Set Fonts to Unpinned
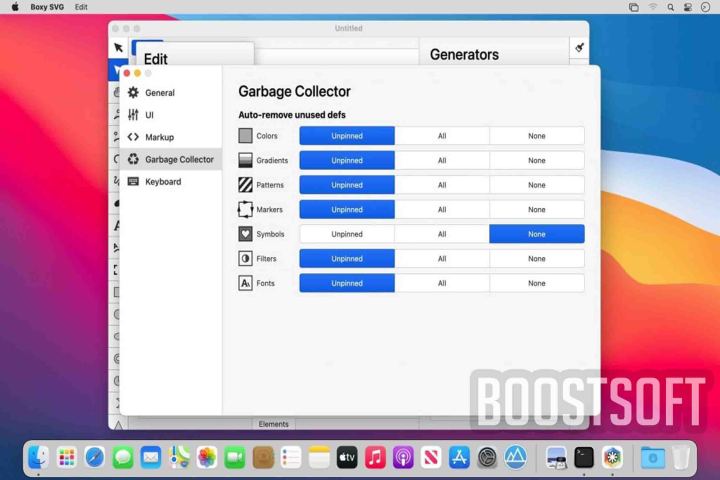This screenshot has width=720, height=480. [347, 283]
